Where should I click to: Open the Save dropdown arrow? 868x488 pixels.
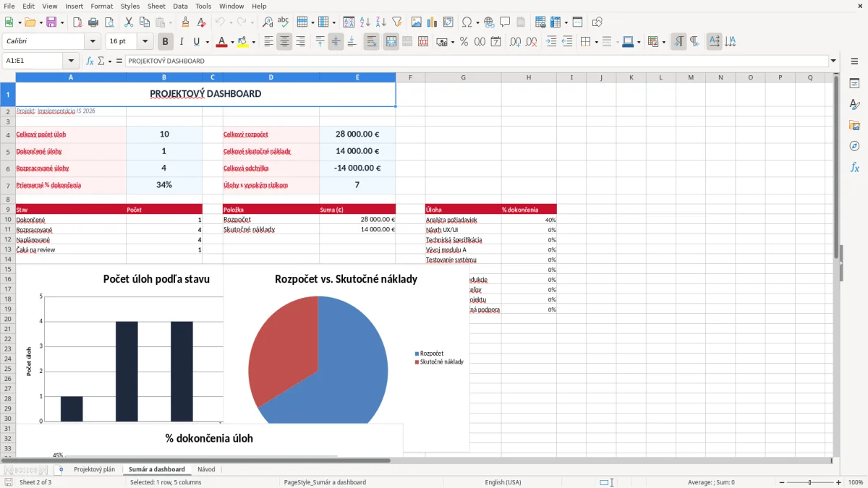point(61,22)
